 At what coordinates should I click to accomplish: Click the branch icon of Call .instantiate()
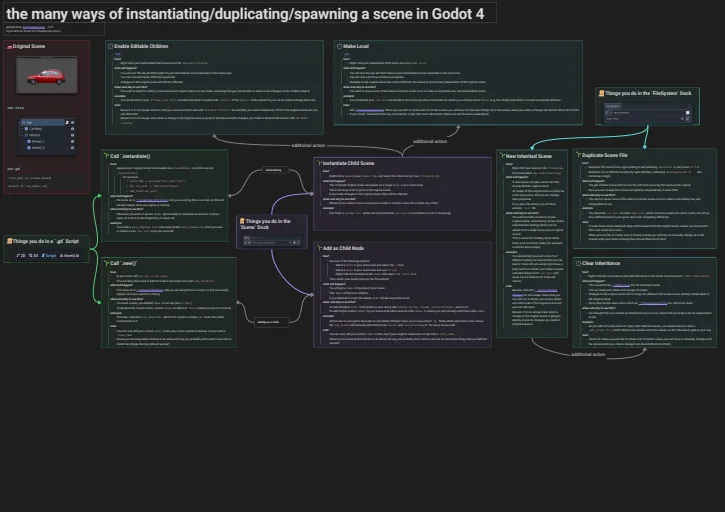106,156
